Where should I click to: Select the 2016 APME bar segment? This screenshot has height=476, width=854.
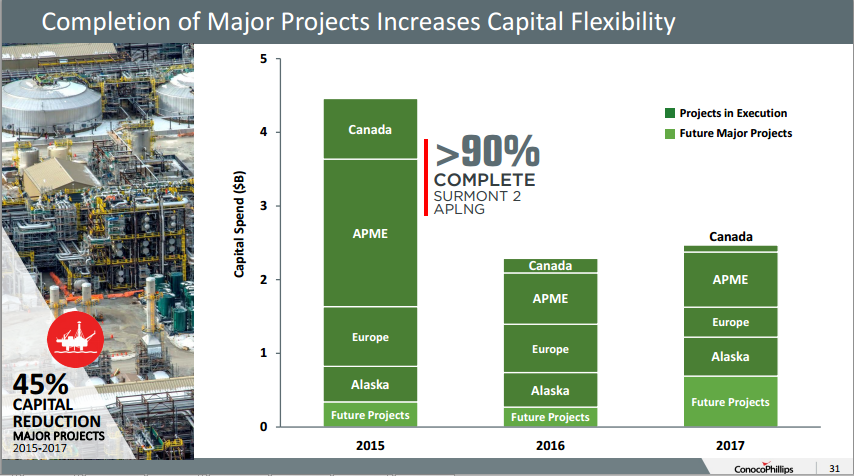click(x=550, y=298)
